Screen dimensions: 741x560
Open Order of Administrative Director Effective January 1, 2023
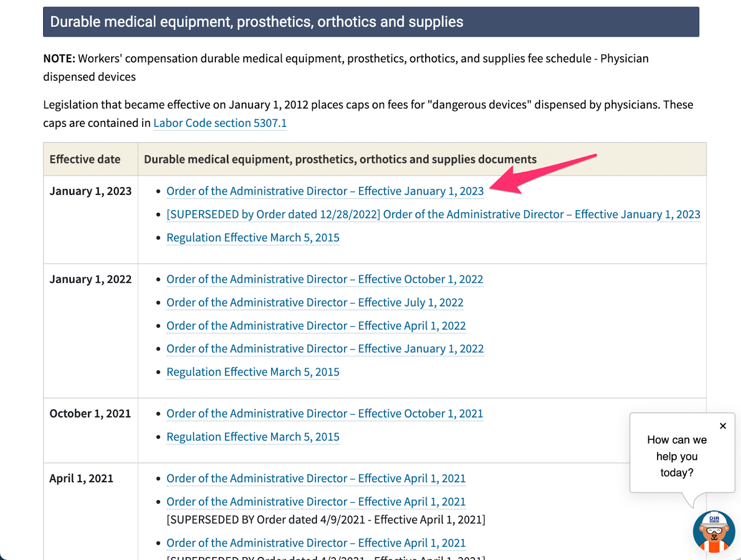tap(325, 191)
